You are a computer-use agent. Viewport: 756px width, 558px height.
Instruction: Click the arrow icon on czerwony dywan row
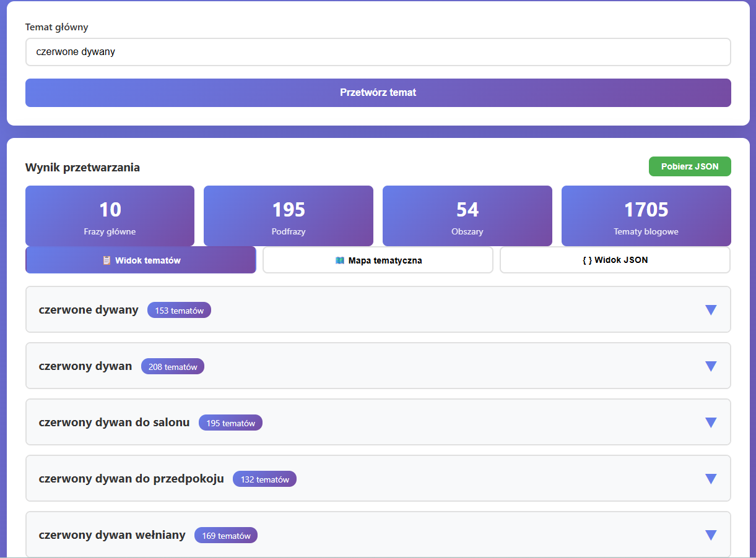coord(710,366)
